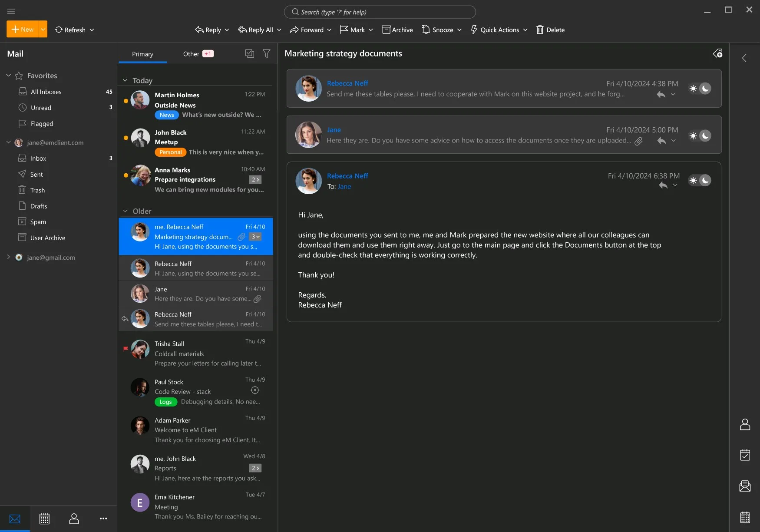Expand the Reply dropdown arrow in toolbar
Image resolution: width=760 pixels, height=532 pixels.
227,30
